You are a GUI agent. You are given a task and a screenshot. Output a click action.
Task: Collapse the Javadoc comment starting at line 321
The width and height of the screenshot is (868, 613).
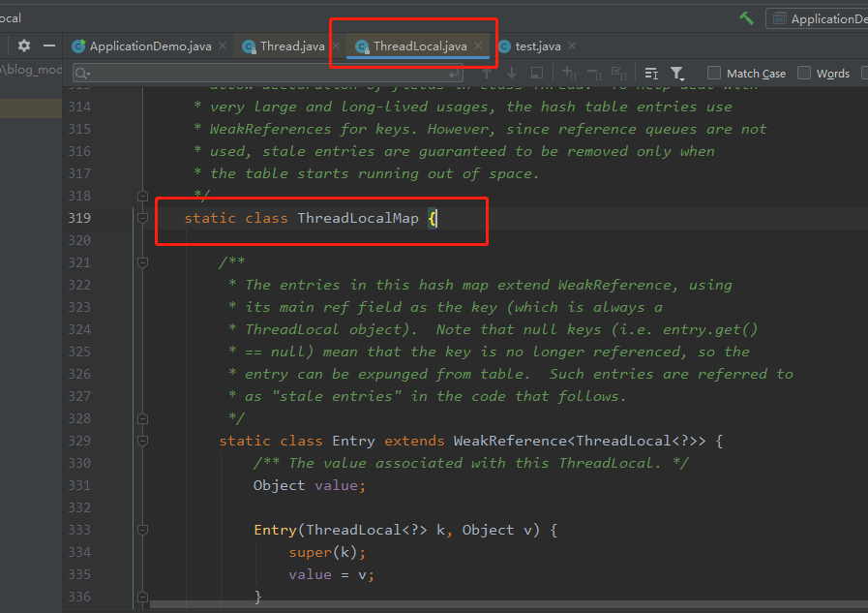(x=142, y=262)
